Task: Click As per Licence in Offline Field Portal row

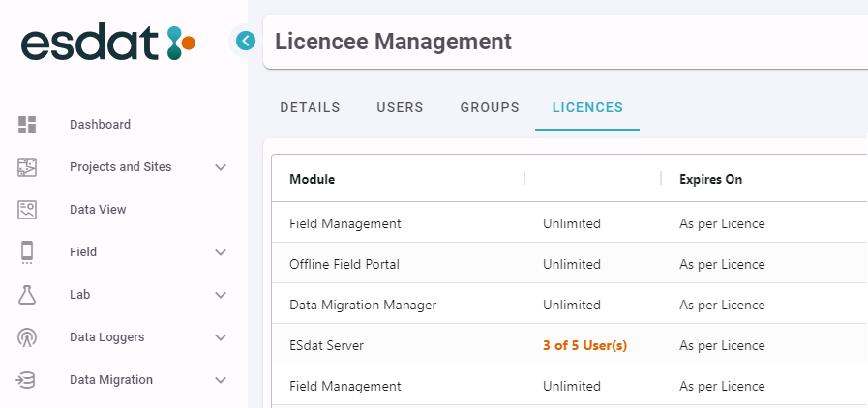Action: 722,264
